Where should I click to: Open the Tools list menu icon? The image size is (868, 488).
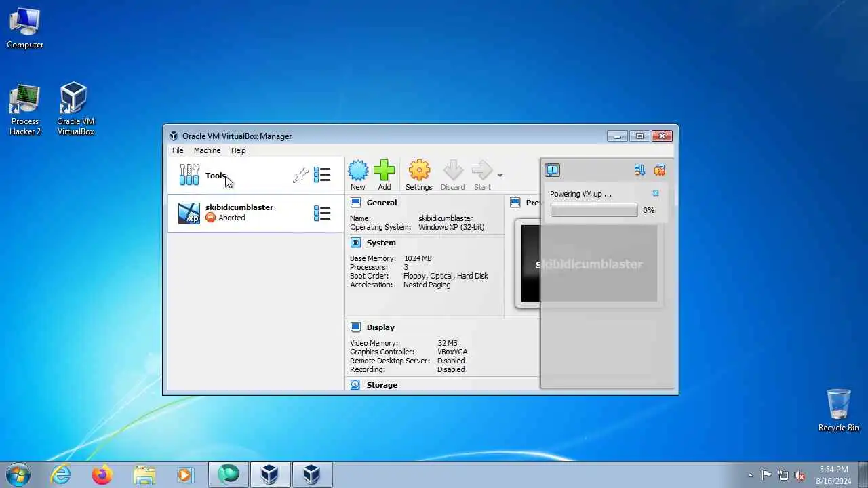[322, 175]
